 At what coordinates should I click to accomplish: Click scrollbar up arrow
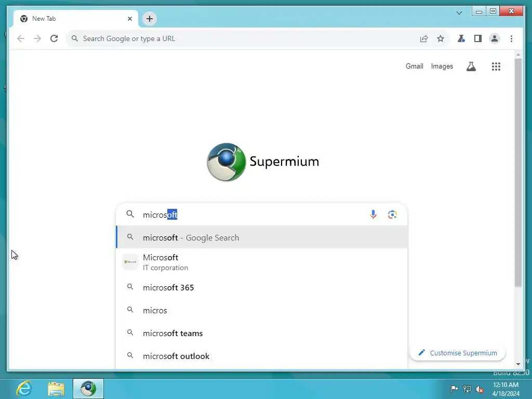coord(518,54)
